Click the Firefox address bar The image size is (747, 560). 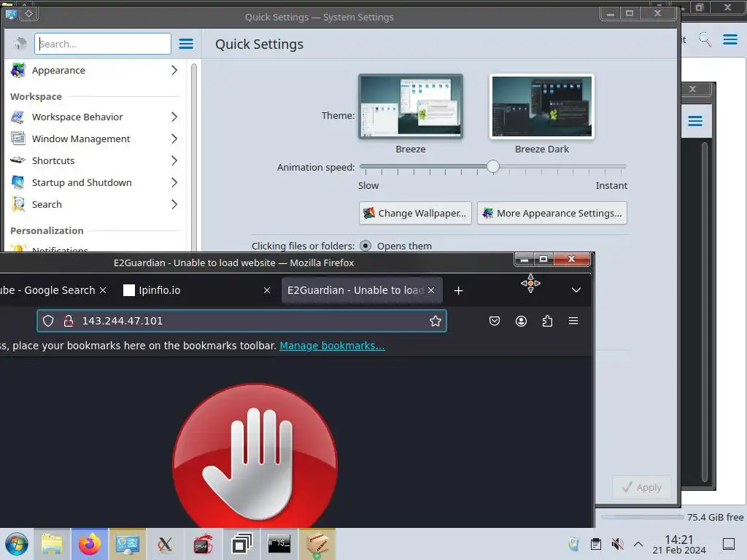coord(241,321)
